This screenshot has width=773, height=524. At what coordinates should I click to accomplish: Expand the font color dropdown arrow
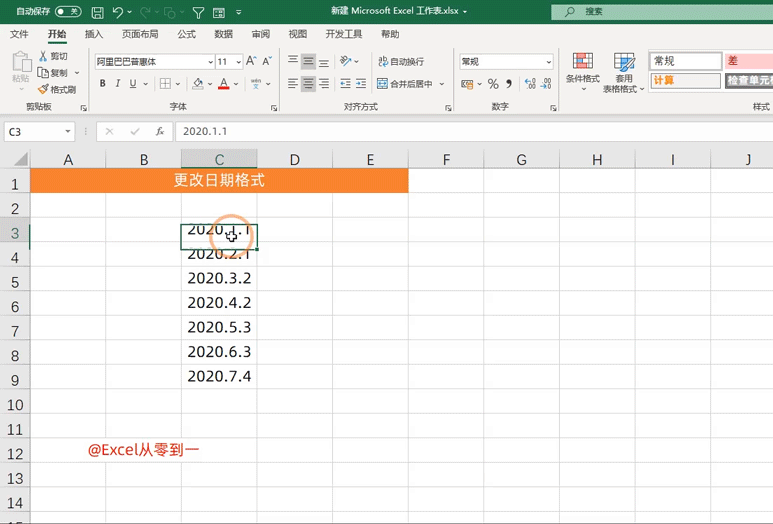[x=236, y=84]
